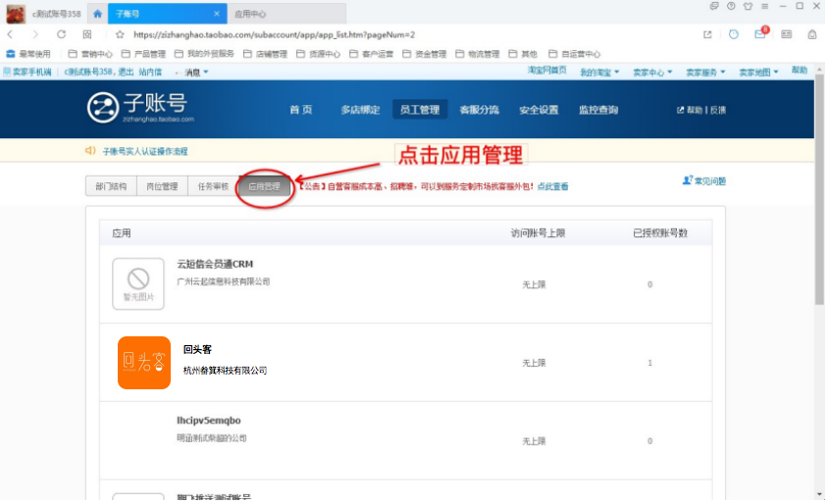
Task: Focus the URL address bar
Action: click(x=274, y=35)
